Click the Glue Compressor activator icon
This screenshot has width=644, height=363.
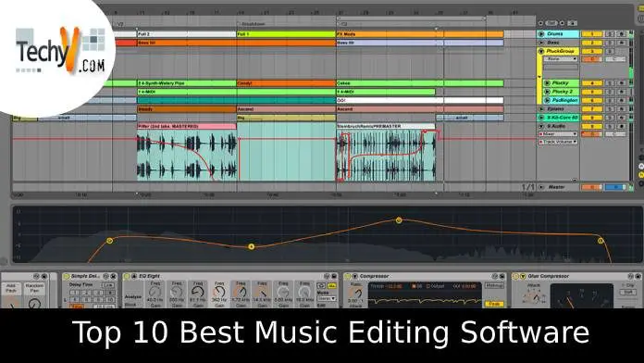pos(516,276)
